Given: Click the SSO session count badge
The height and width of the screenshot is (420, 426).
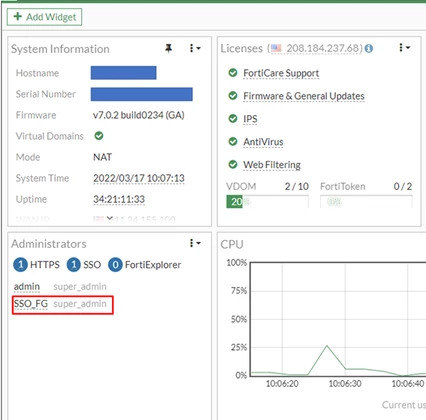Looking at the screenshot, I should click(74, 265).
